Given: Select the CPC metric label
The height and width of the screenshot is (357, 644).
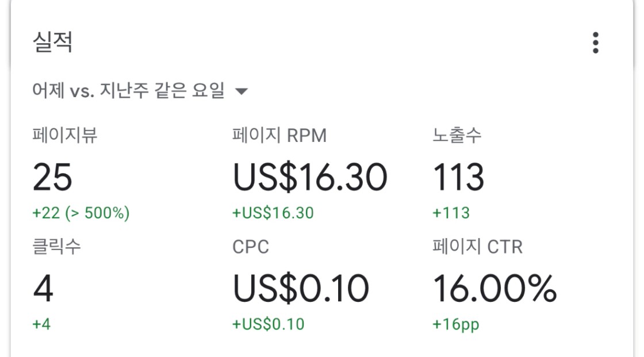Looking at the screenshot, I should click(251, 247).
